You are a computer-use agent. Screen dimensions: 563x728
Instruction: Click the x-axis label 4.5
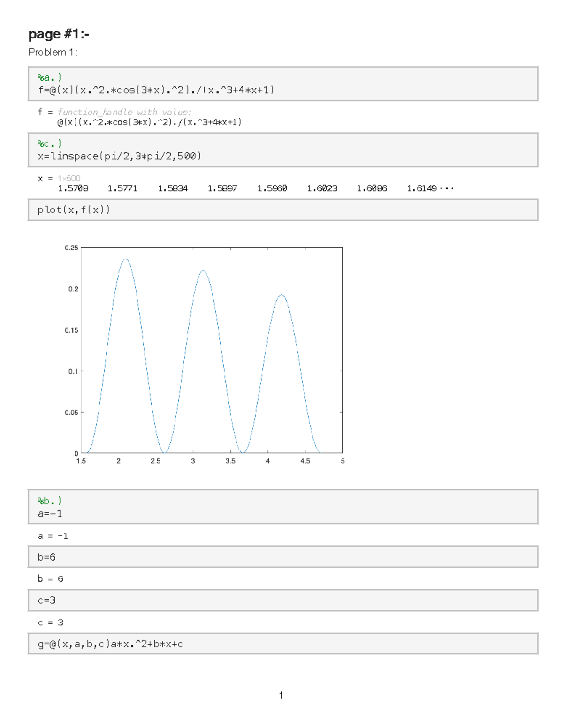click(x=305, y=461)
